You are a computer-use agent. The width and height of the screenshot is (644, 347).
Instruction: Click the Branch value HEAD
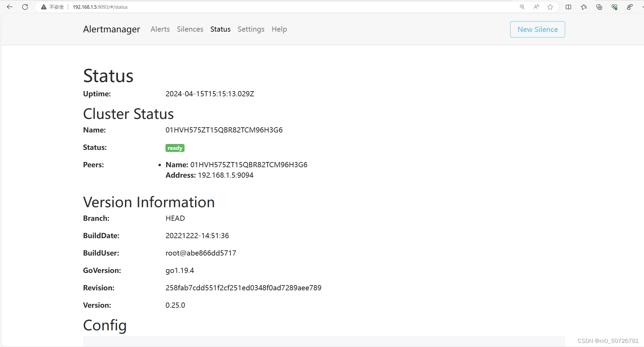[x=175, y=218]
